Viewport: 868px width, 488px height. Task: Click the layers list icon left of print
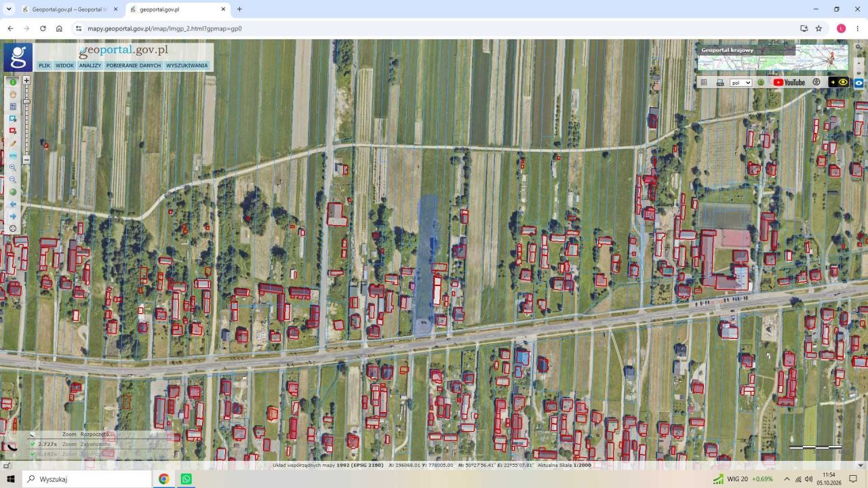pyautogui.click(x=704, y=83)
